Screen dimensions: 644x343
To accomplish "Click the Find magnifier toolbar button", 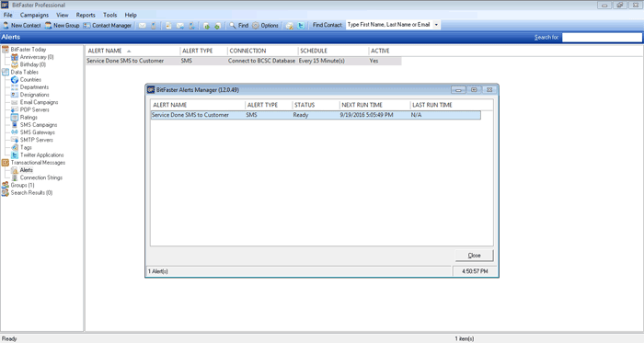I will pyautogui.click(x=238, y=26).
